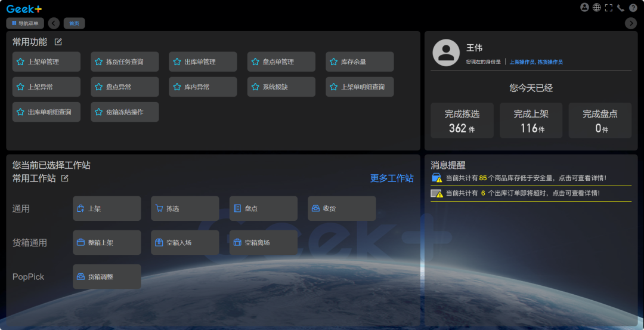Screen dimensions: 644x330
Task: Open the help question mark icon
Action: pos(633,8)
